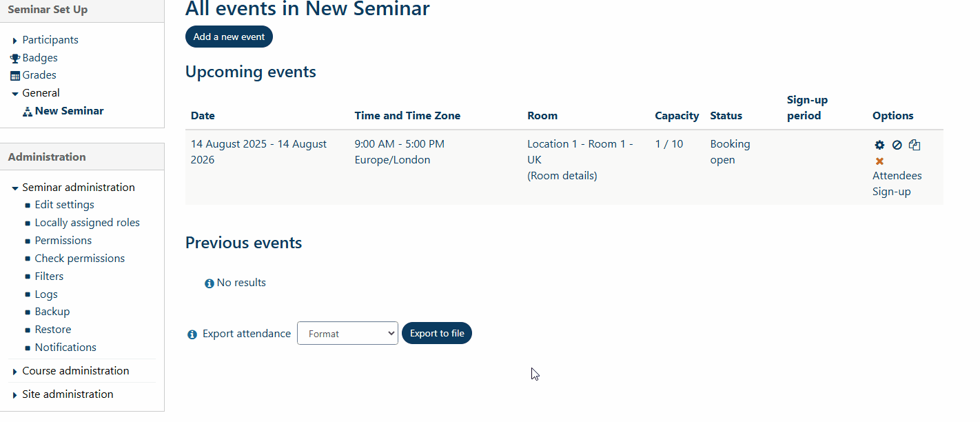Image resolution: width=980 pixels, height=422 pixels.
Task: Click the gear icon to edit the event
Action: pos(879,145)
